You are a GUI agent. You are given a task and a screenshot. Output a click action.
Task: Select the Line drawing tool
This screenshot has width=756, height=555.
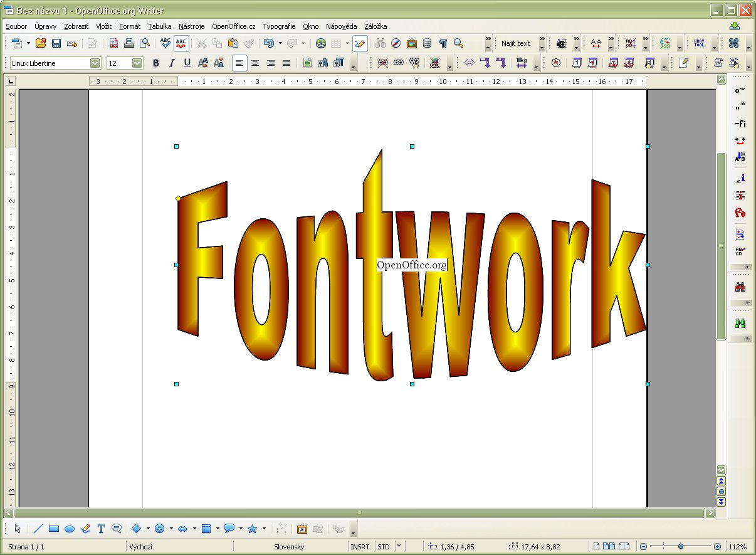coord(38,529)
